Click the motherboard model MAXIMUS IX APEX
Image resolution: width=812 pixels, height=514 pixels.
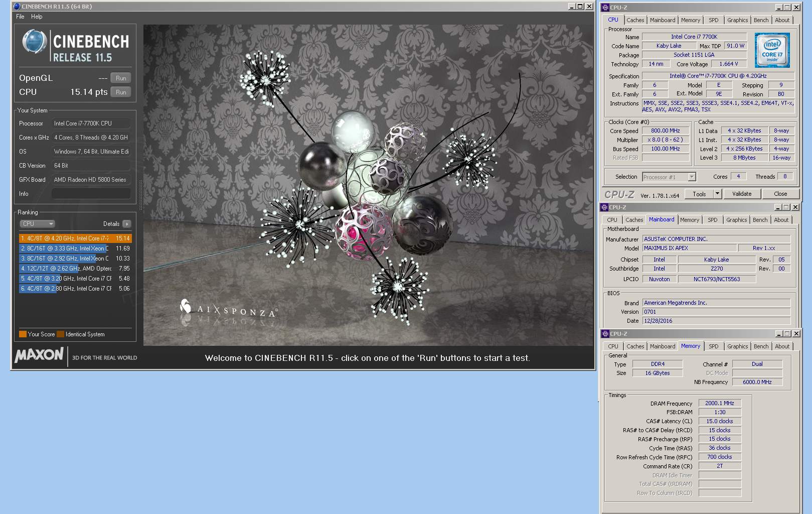(690, 248)
